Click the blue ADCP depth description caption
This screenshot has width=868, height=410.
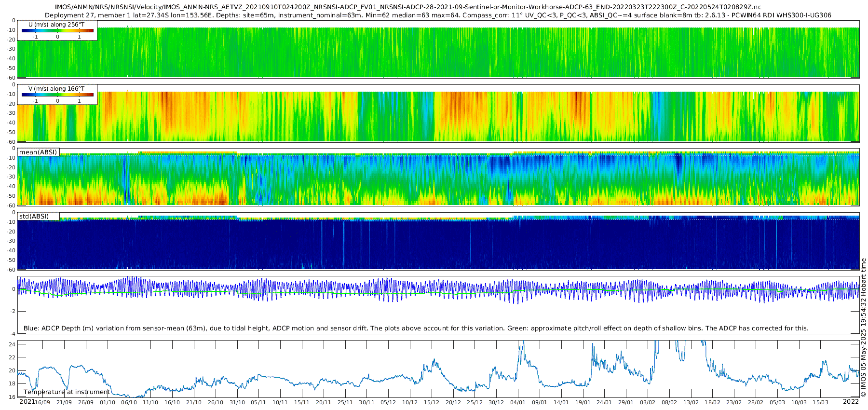[416, 328]
